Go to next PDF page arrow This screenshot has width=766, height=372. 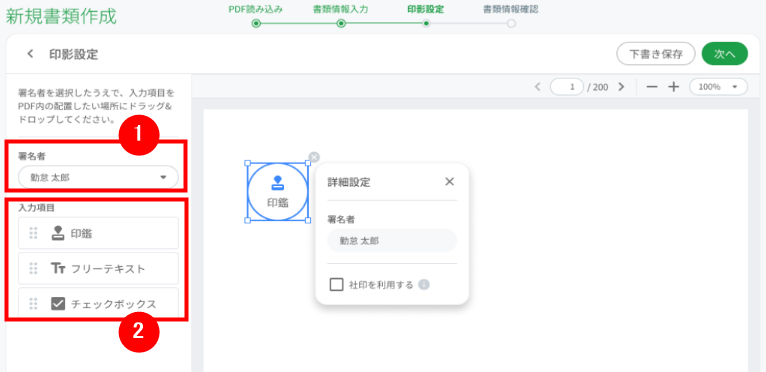pos(621,87)
